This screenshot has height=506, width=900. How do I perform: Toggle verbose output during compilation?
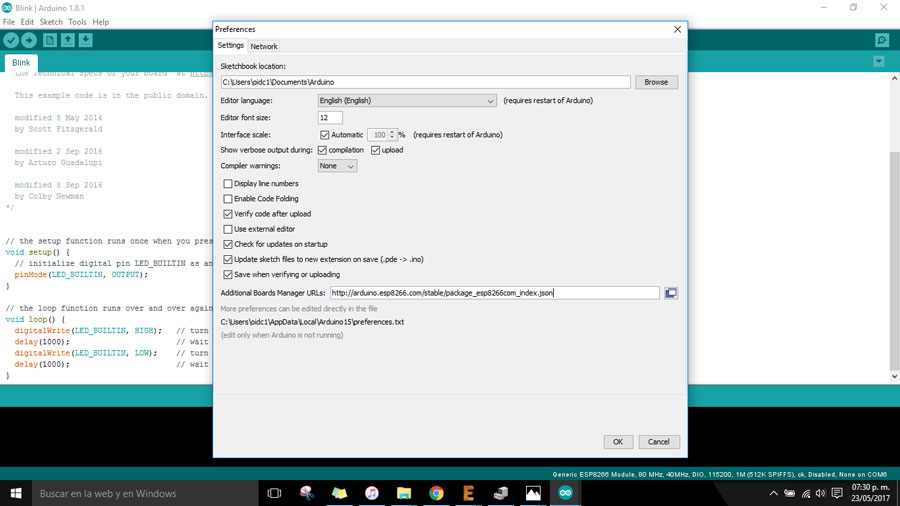pyautogui.click(x=322, y=150)
